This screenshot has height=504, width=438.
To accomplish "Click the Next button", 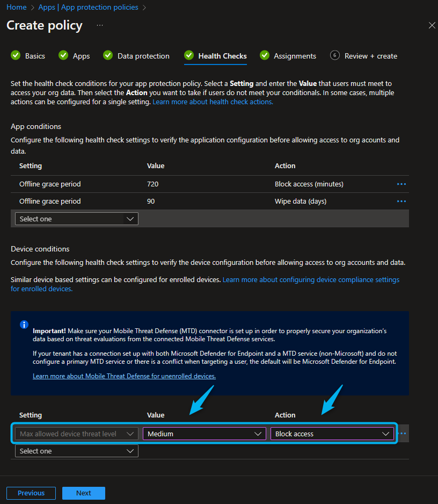I will click(x=83, y=493).
